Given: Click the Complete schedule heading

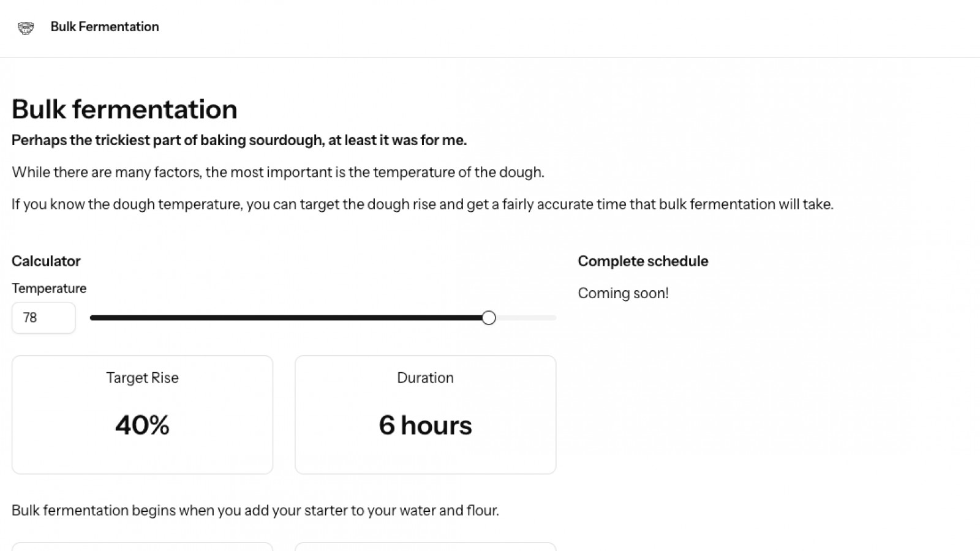Looking at the screenshot, I should click(x=643, y=261).
